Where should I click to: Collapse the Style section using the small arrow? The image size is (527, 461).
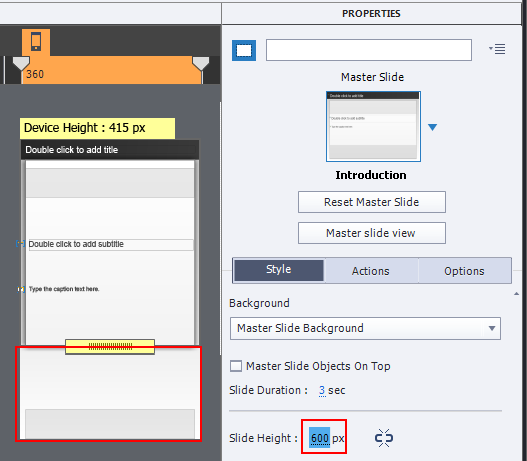coord(516,294)
